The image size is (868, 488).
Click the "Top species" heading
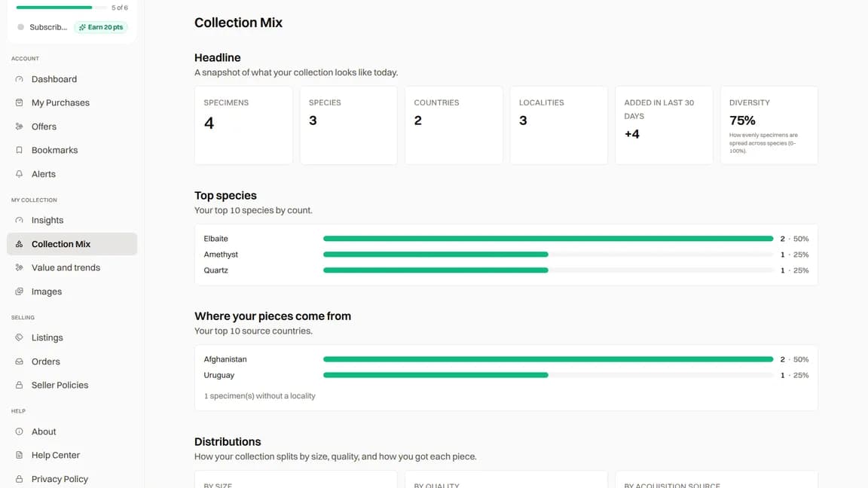225,195
